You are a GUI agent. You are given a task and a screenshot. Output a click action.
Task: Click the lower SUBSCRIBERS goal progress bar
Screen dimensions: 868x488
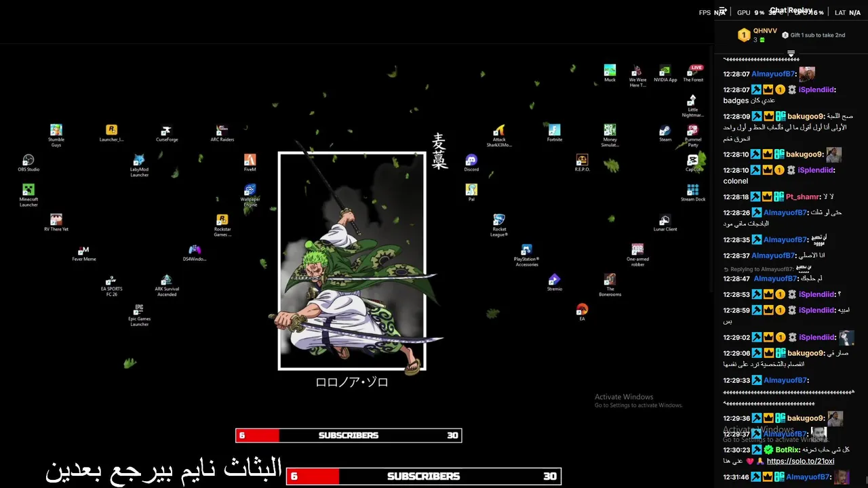click(x=424, y=476)
